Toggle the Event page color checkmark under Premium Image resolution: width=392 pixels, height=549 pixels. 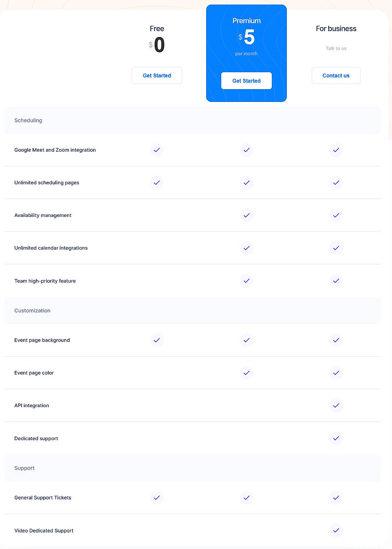tap(246, 373)
